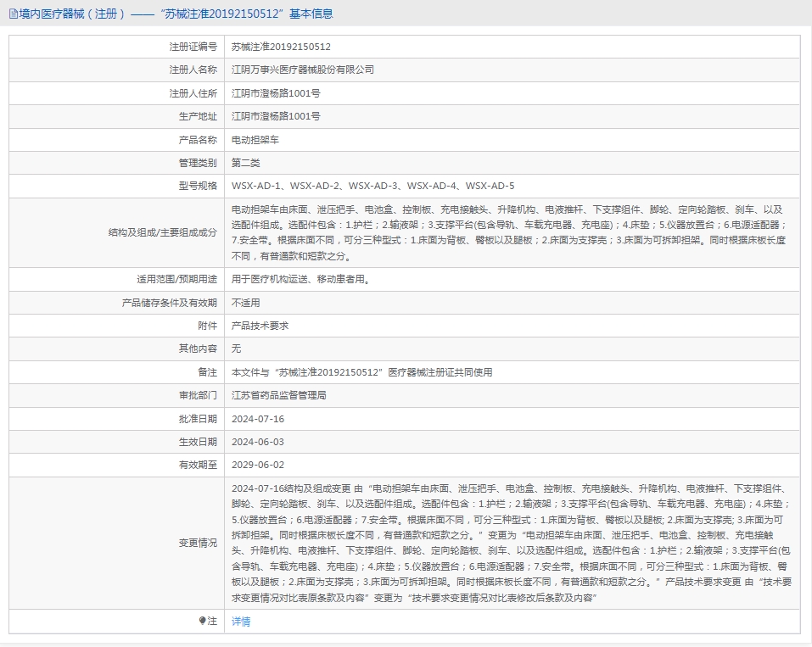
Task: Click intended use text 用于医疗机构运送、移动患者用。
Action: 302,280
